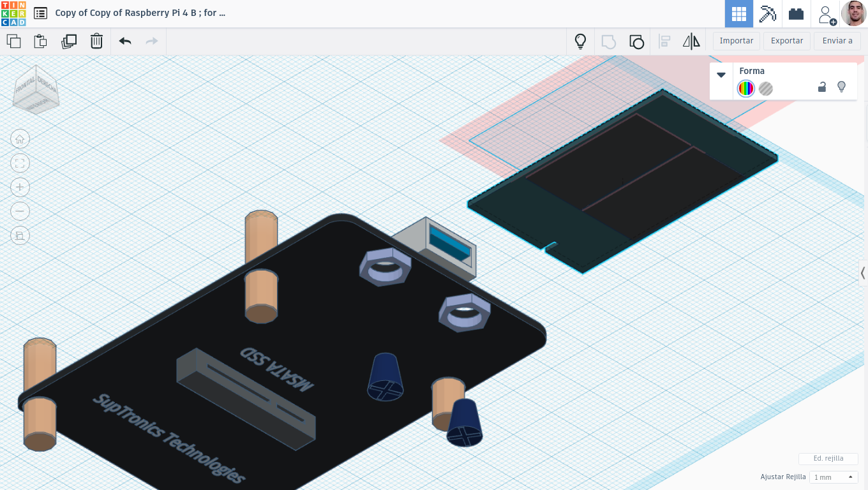Switch to orthographic view icon
868x490 pixels.
tap(20, 235)
